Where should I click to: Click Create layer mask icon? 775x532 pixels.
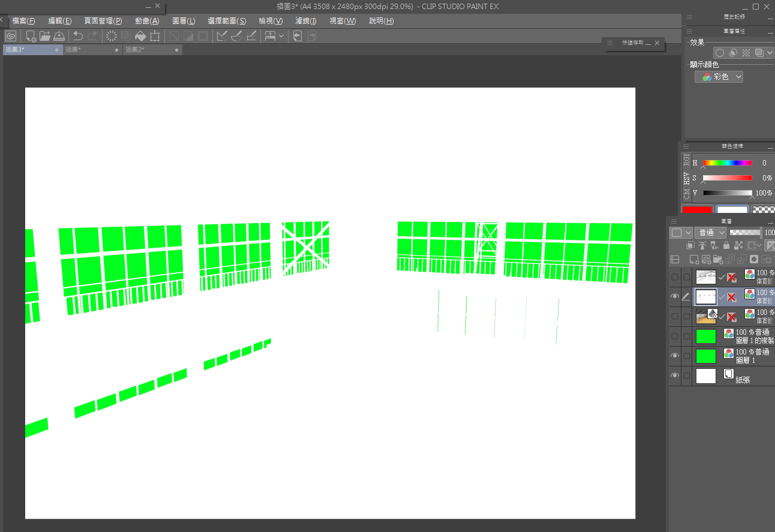pos(755,260)
